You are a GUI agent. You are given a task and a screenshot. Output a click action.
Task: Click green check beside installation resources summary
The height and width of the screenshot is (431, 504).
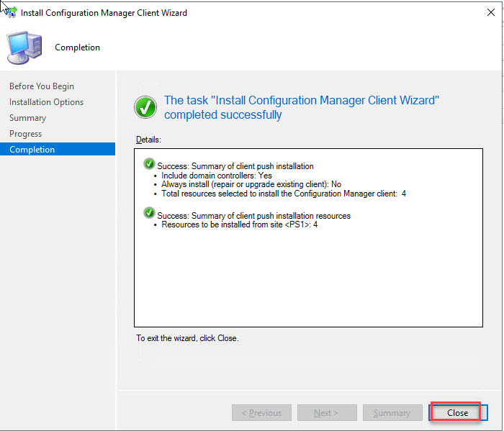click(150, 214)
